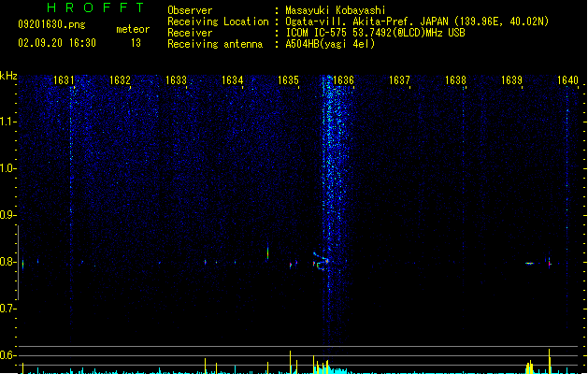Click the meteor count 13
588x374 pixels.
click(x=136, y=43)
